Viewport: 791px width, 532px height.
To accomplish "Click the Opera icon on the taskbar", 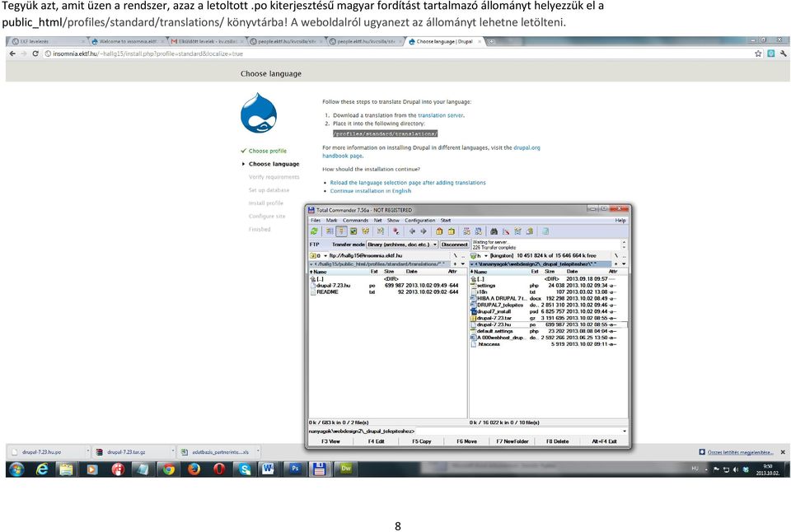I will coord(219,469).
